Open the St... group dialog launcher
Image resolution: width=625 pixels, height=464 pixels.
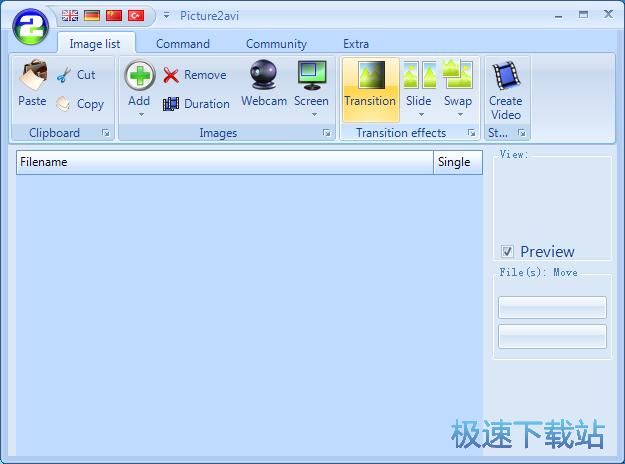521,133
